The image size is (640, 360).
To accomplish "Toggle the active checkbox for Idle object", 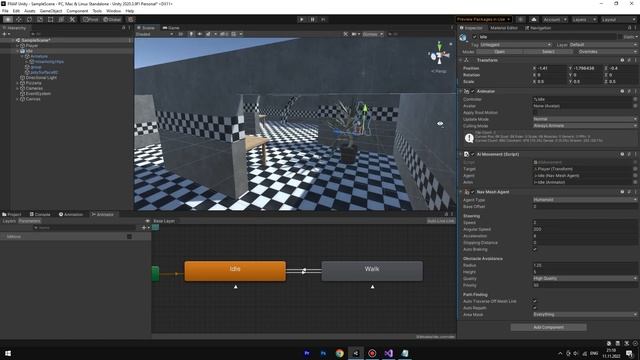I will [x=475, y=37].
